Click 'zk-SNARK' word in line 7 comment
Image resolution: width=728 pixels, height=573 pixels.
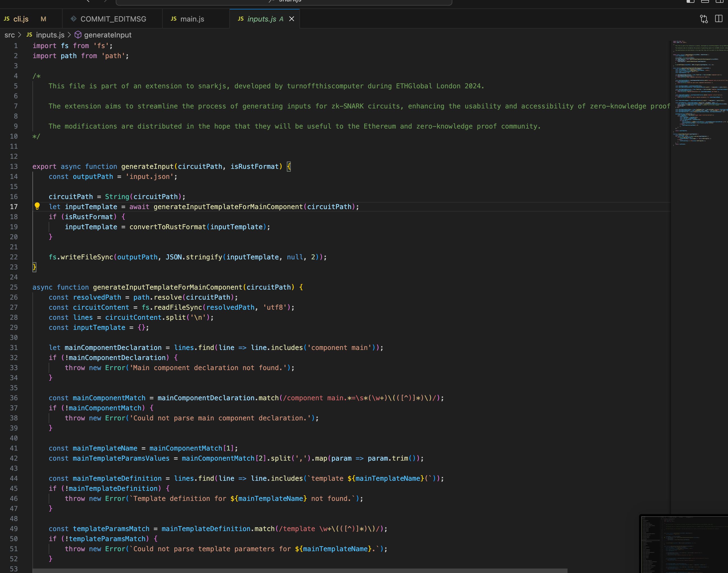coord(348,106)
